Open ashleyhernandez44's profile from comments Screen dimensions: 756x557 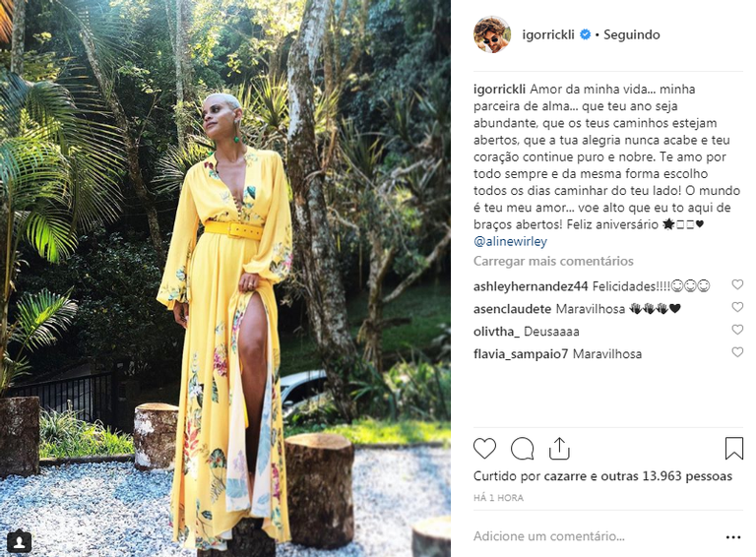531,286
